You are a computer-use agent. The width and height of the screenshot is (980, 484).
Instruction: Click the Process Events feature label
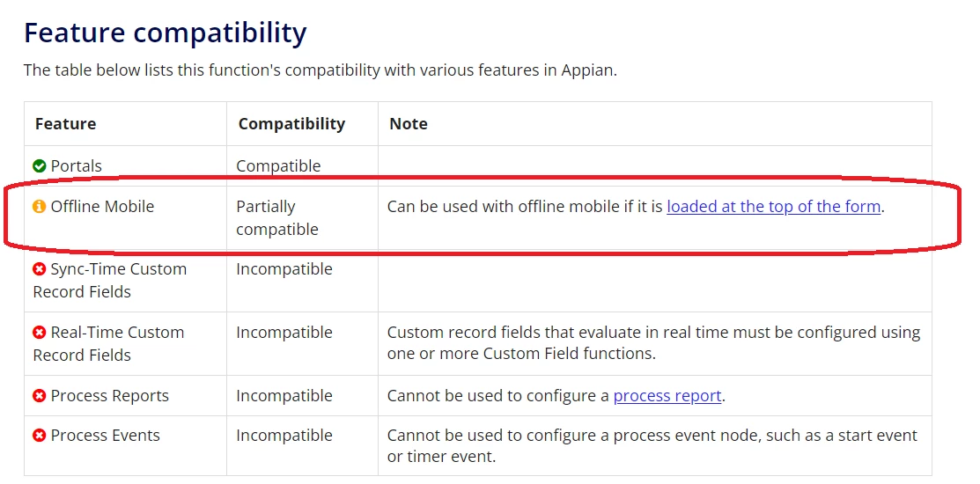pyautogui.click(x=105, y=436)
